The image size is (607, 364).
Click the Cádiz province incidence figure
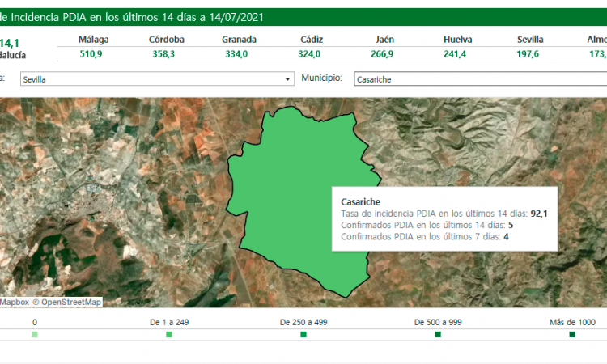click(309, 54)
